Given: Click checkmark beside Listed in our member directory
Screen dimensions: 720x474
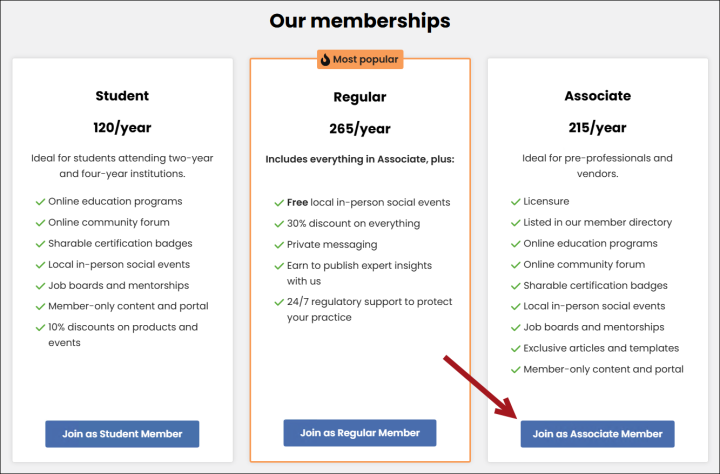Looking at the screenshot, I should tap(515, 223).
